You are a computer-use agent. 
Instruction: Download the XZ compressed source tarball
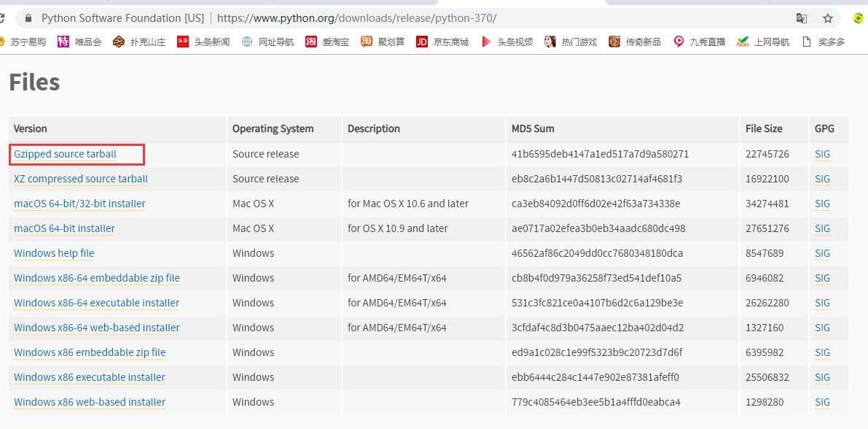tap(81, 179)
